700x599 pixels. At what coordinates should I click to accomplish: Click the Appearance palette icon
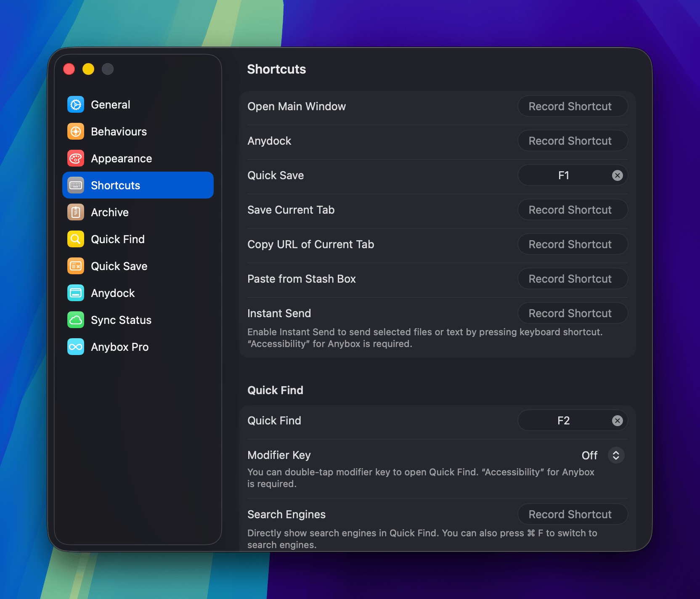[76, 159]
